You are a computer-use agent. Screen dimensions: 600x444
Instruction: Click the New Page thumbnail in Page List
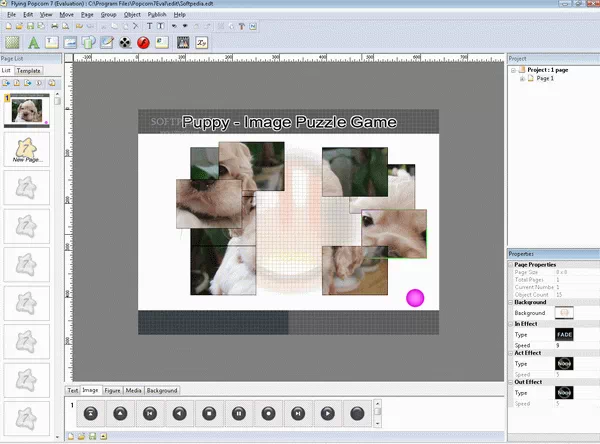26,149
